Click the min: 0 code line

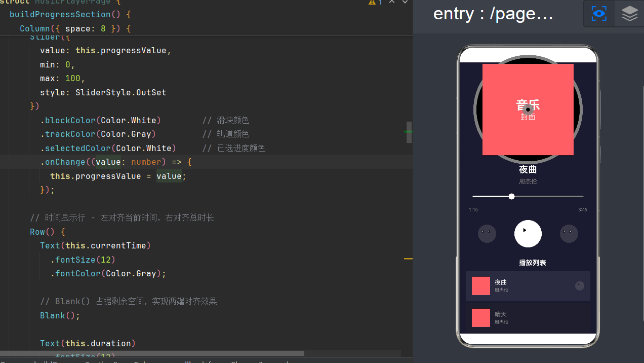click(x=58, y=65)
